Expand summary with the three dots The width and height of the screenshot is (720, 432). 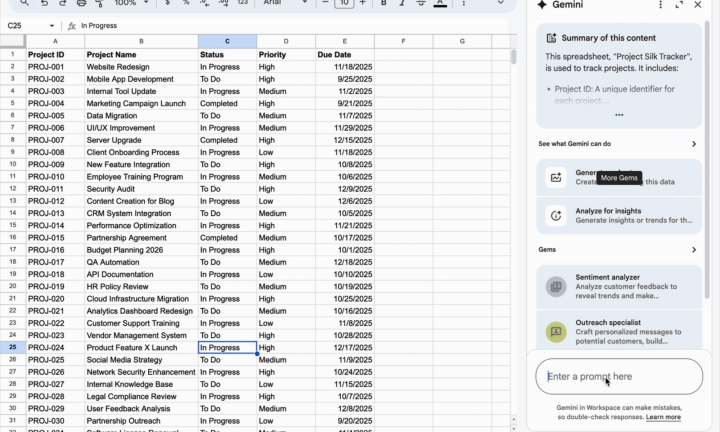[619, 115]
